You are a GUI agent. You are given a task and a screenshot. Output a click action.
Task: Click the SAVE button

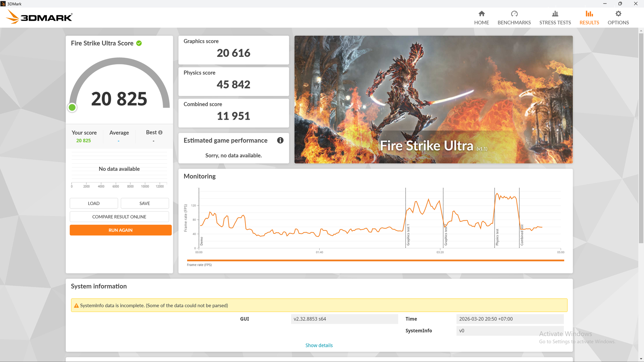[145, 203]
